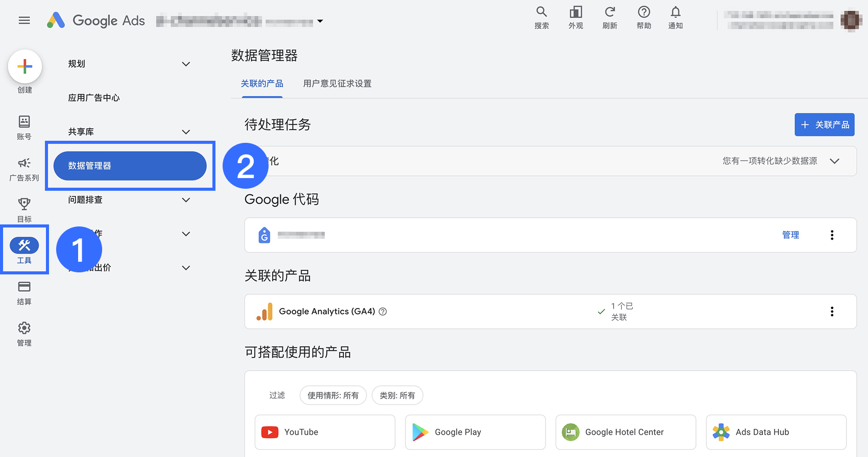868x457 pixels.
Task: Click the link product (关联产品) button
Action: point(825,124)
